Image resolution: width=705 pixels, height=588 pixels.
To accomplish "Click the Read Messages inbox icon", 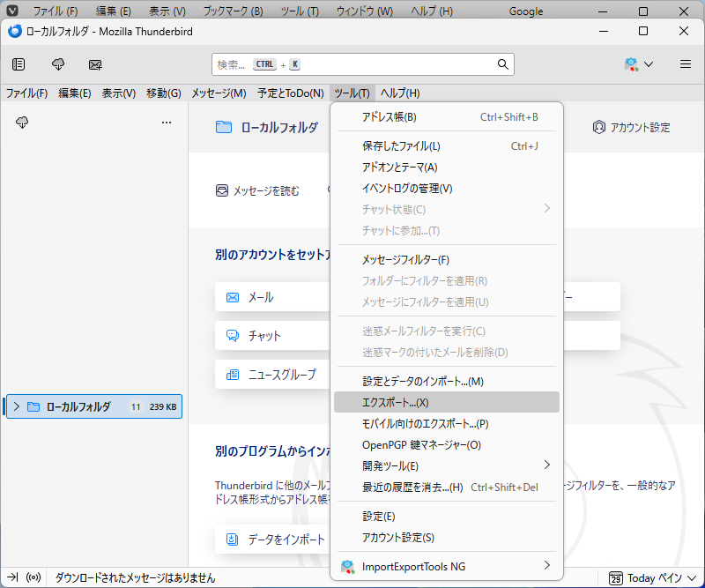I will tap(222, 190).
